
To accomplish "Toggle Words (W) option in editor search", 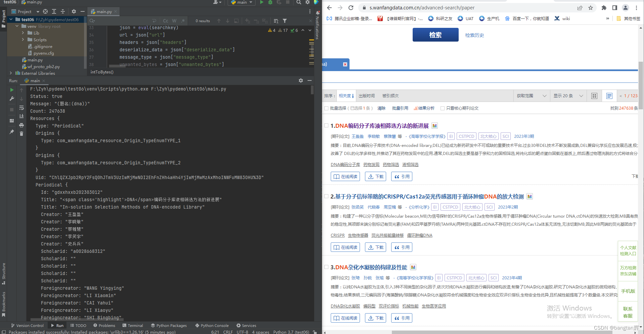I will [174, 21].
